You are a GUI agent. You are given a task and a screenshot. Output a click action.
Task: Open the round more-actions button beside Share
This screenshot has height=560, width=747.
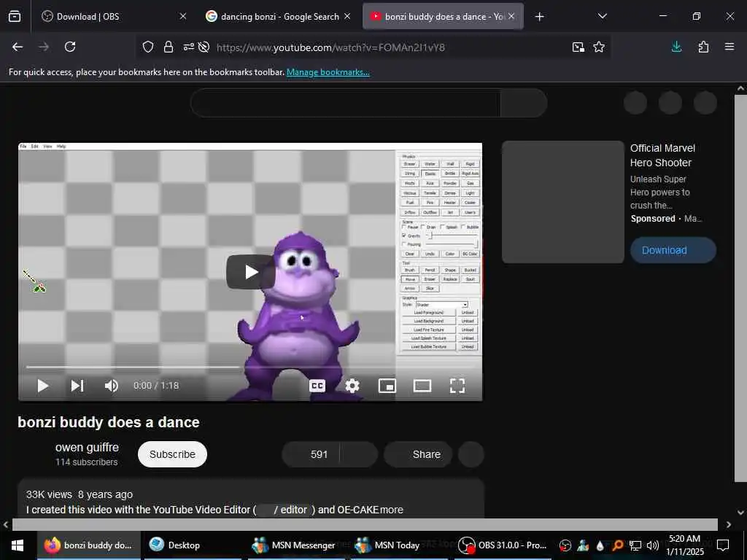(x=471, y=454)
